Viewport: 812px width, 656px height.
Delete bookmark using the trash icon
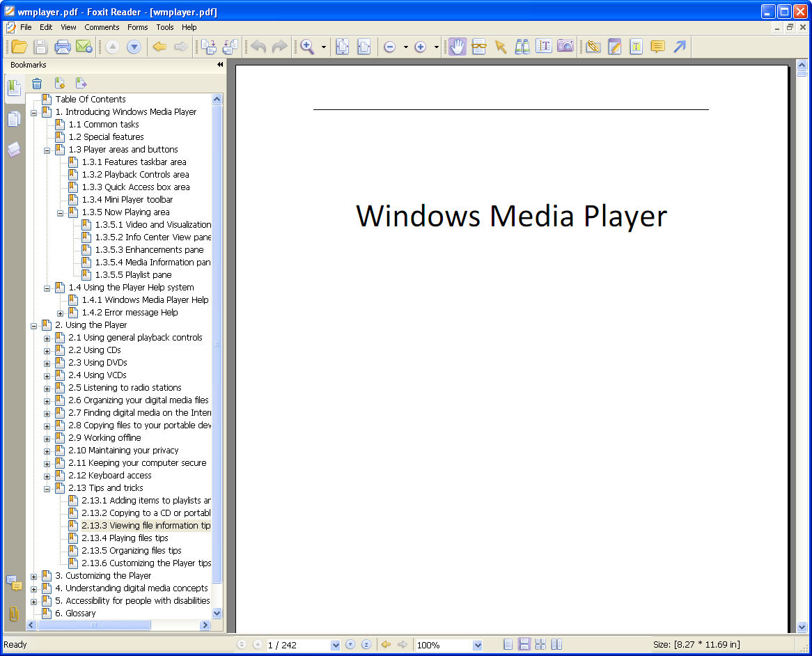tap(37, 84)
